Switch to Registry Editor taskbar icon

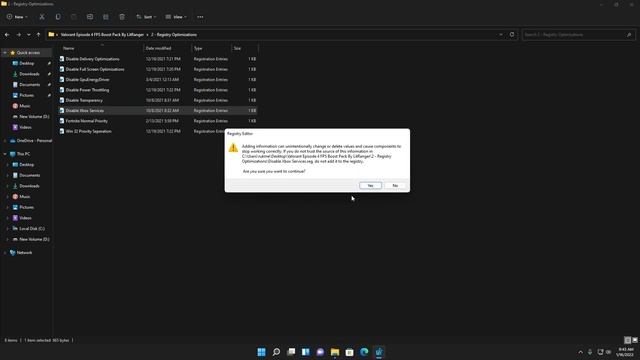point(379,352)
